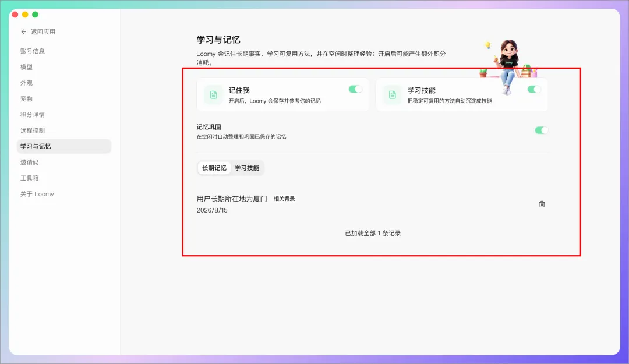
Task: Click the 学习技能 card document icon
Action: tap(393, 95)
